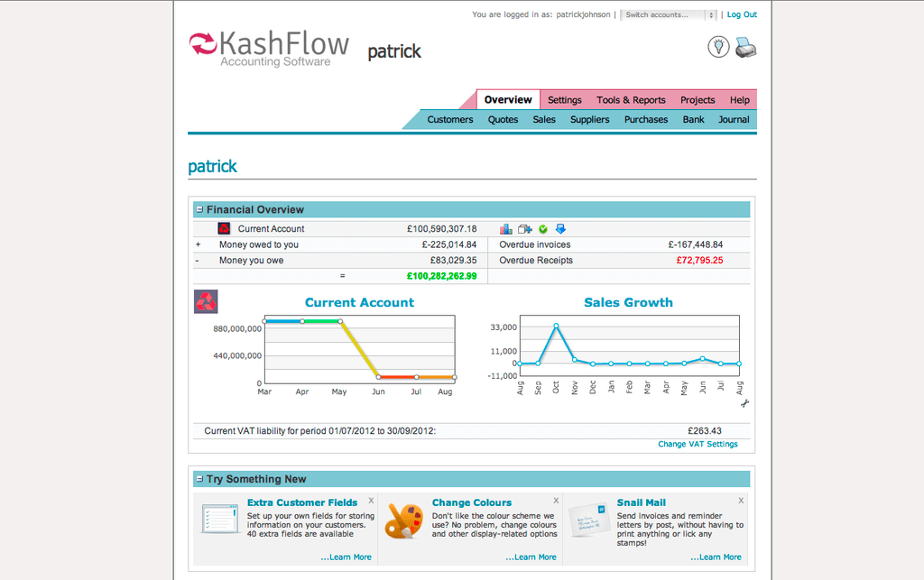Open the Tools & Reports tab
The height and width of the screenshot is (580, 924).
point(631,100)
